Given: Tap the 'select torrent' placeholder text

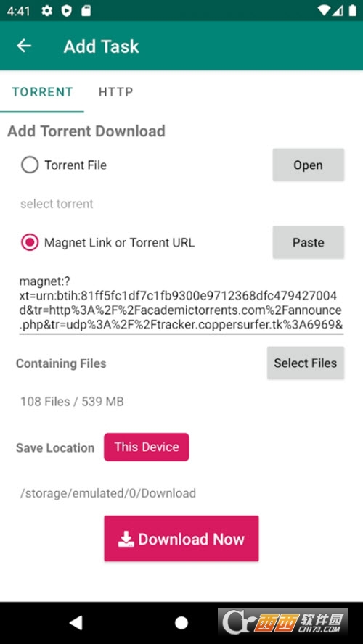Looking at the screenshot, I should [57, 204].
